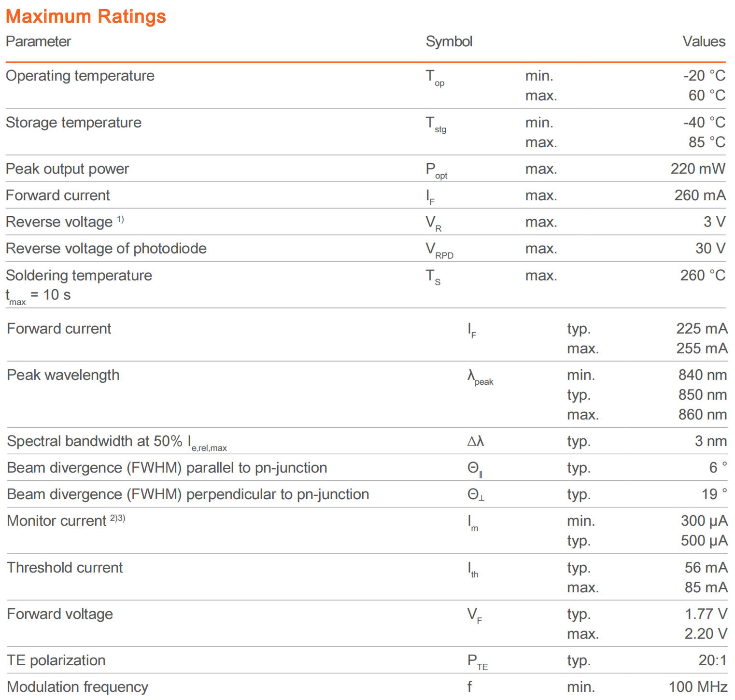Select the 220 mW peak output power value
This screenshot has height=700, width=735.
[x=697, y=169]
